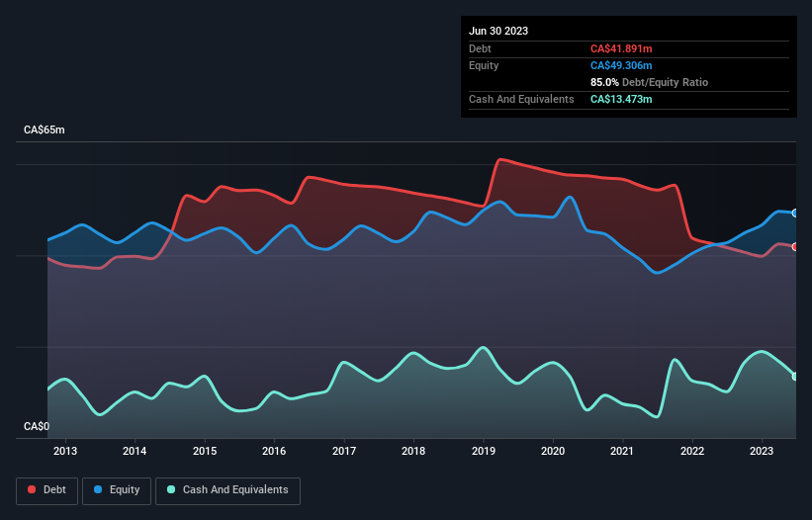The height and width of the screenshot is (520, 812).
Task: Click the Jun 30 2023 tooltip date
Action: 498,31
